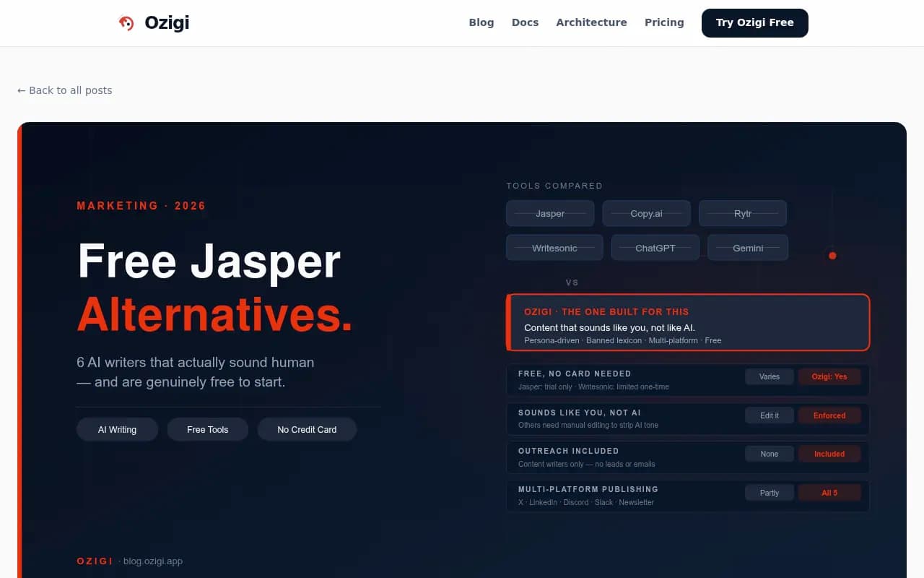Click the Free Tools tag
The image size is (924, 578).
208,429
